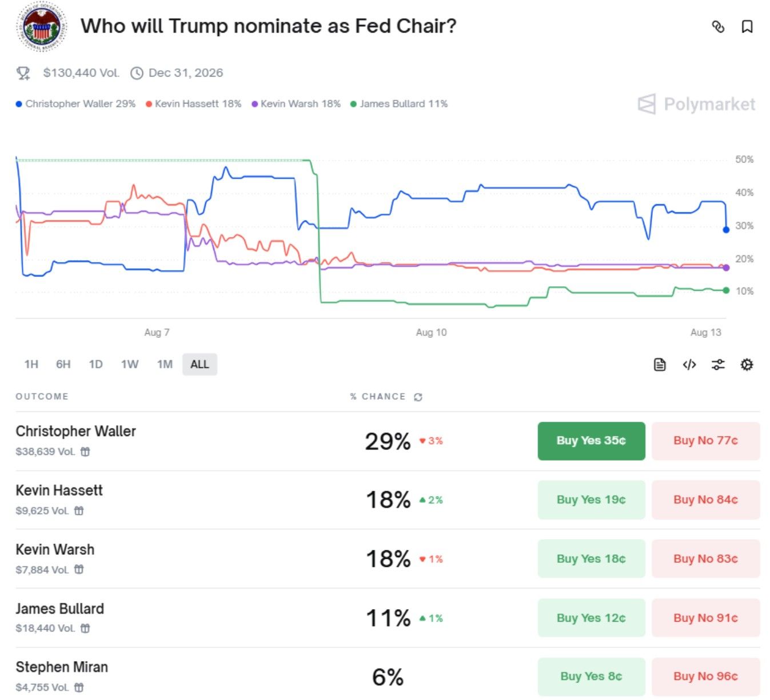This screenshot has width=770, height=700.
Task: Copy the market link icon at top right
Action: coord(719,26)
